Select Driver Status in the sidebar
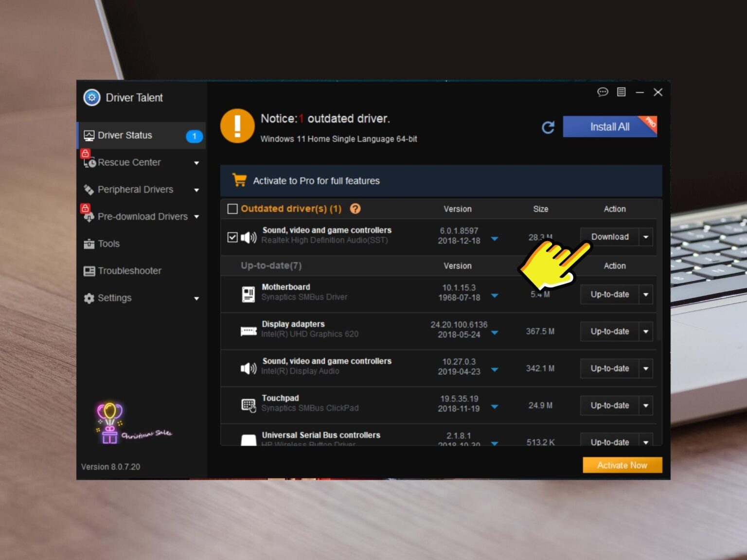The height and width of the screenshot is (560, 747). click(142, 136)
